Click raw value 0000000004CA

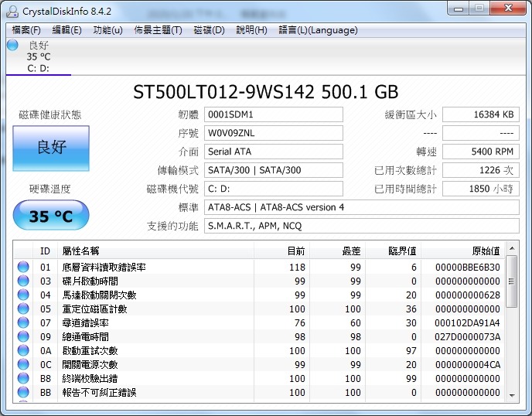(x=468, y=365)
